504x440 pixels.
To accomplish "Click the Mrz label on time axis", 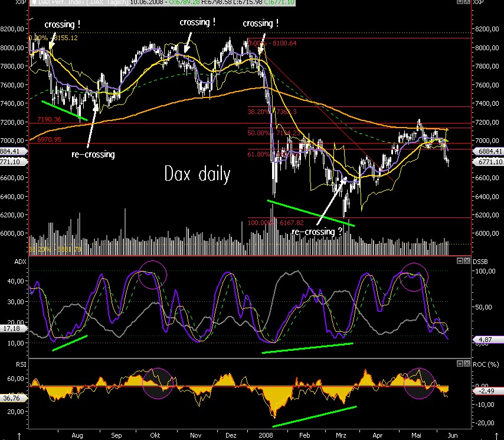I will pyautogui.click(x=341, y=435).
